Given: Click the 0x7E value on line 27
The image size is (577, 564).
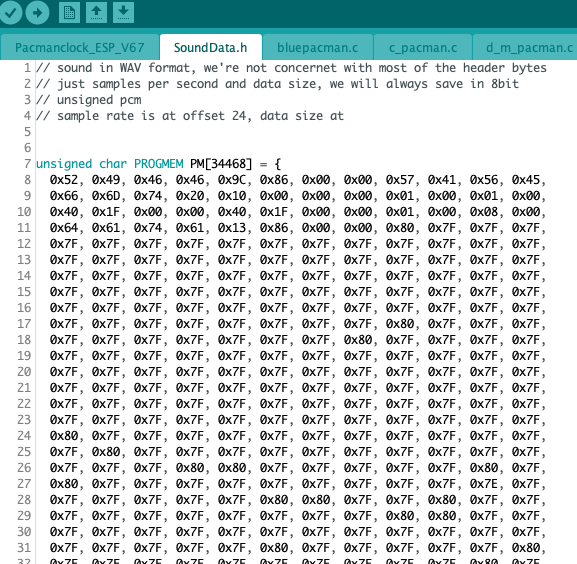Looking at the screenshot, I should [x=484, y=484].
